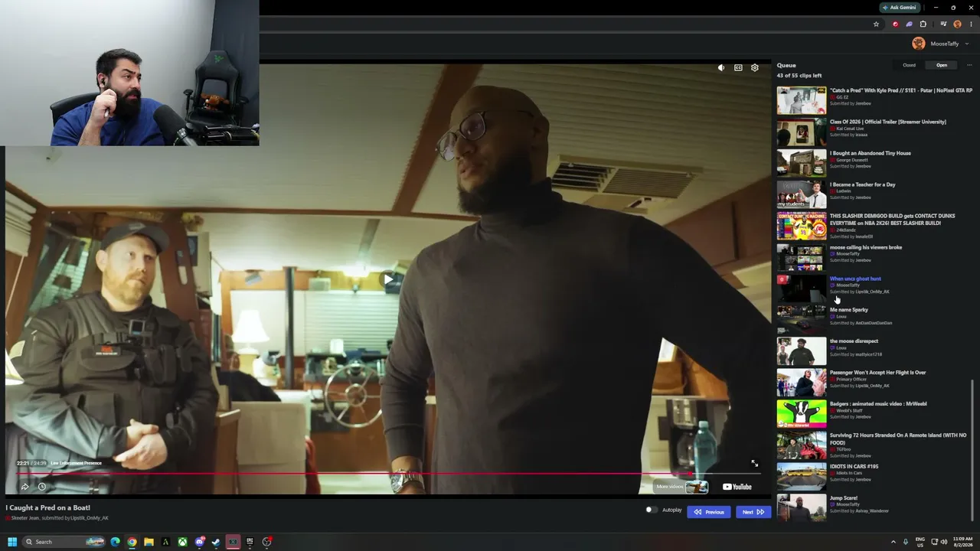Click the IDIOTS IN CARS thumbnail
This screenshot has width=980, height=551.
click(802, 477)
